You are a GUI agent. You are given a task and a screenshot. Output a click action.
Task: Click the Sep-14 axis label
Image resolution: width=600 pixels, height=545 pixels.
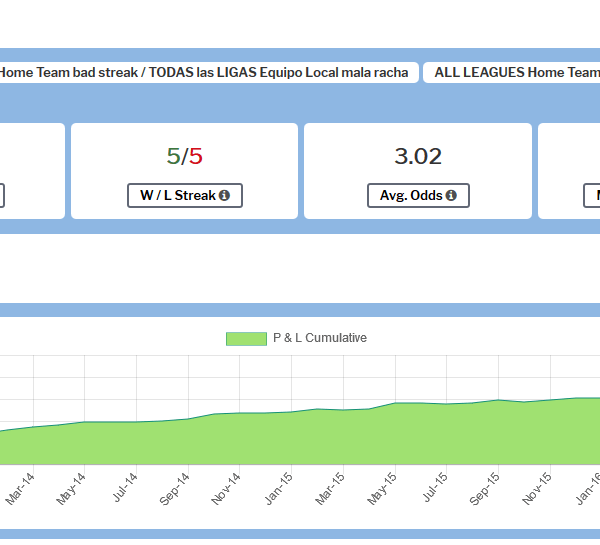pyautogui.click(x=174, y=489)
